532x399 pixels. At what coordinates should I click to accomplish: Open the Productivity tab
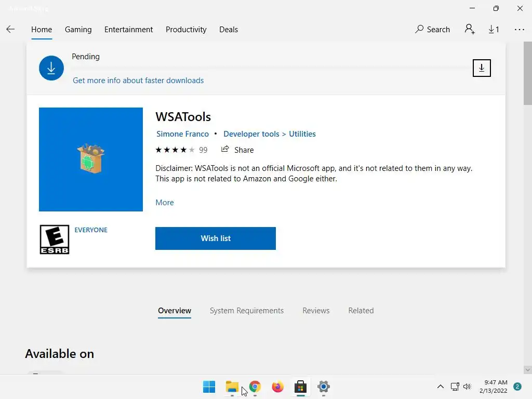(186, 30)
